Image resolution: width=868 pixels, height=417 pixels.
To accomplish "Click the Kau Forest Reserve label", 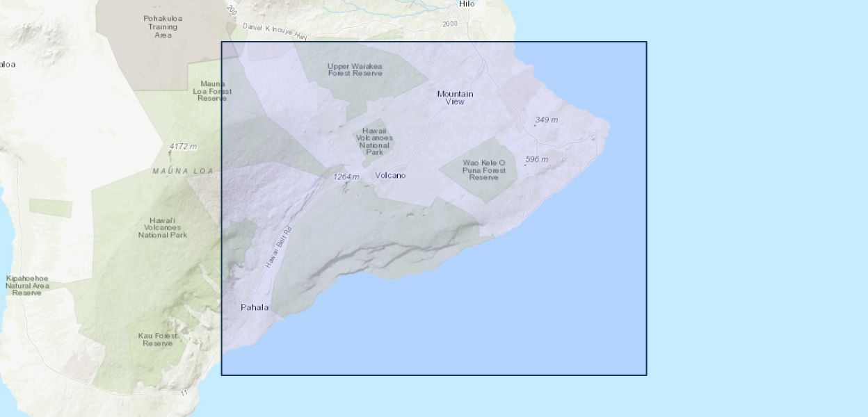I will click(x=158, y=339).
